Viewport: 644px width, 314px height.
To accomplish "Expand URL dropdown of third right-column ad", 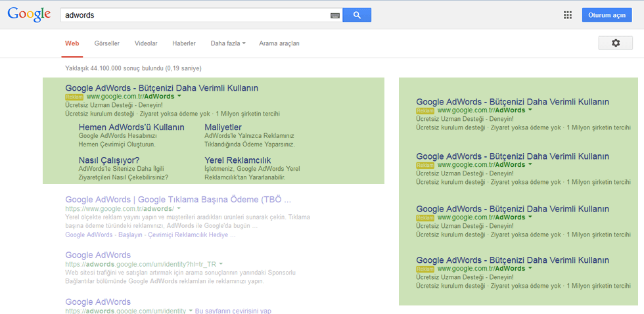I will coord(530,217).
